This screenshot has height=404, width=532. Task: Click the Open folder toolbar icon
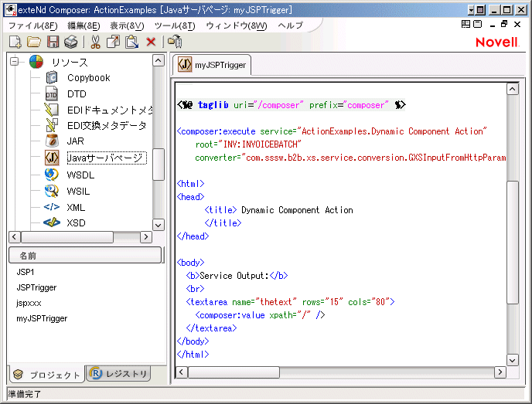click(x=34, y=42)
